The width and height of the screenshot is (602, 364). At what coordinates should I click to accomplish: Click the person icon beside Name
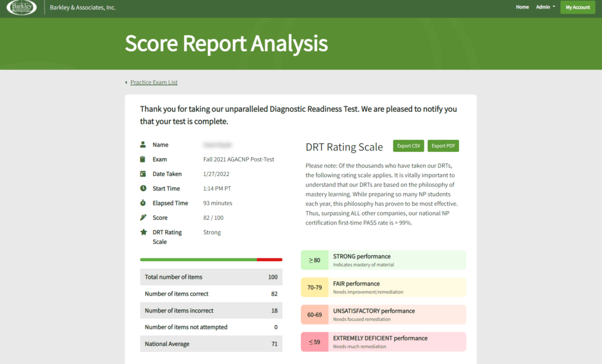(x=143, y=144)
